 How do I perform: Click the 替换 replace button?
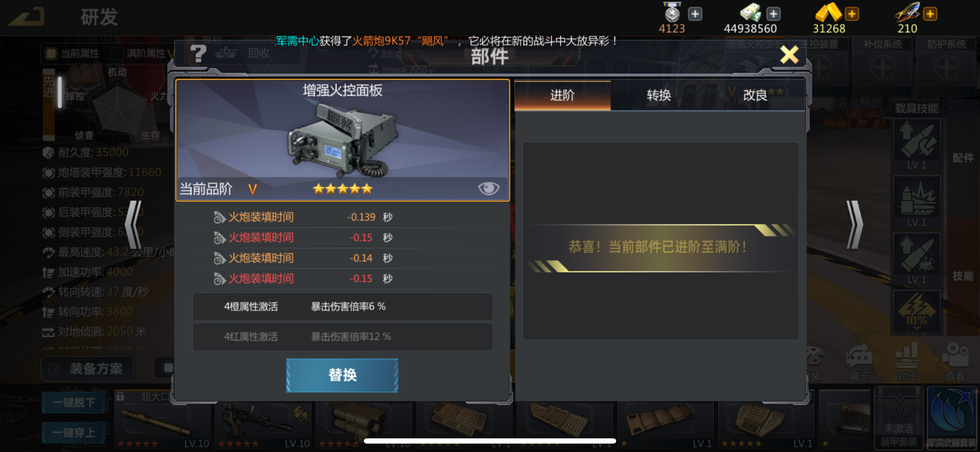[x=342, y=375]
